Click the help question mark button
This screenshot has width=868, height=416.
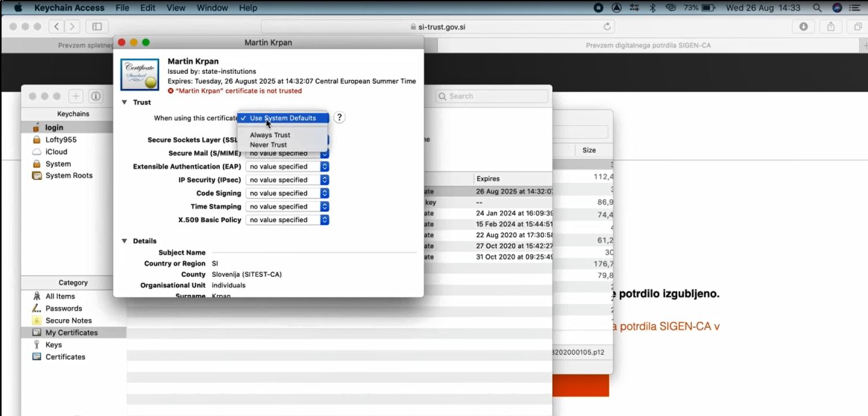point(339,118)
